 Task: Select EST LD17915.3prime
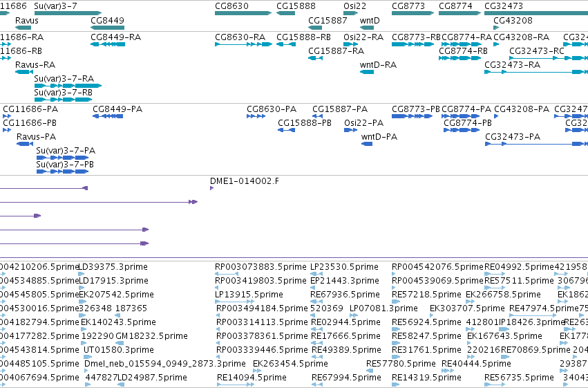point(113,281)
